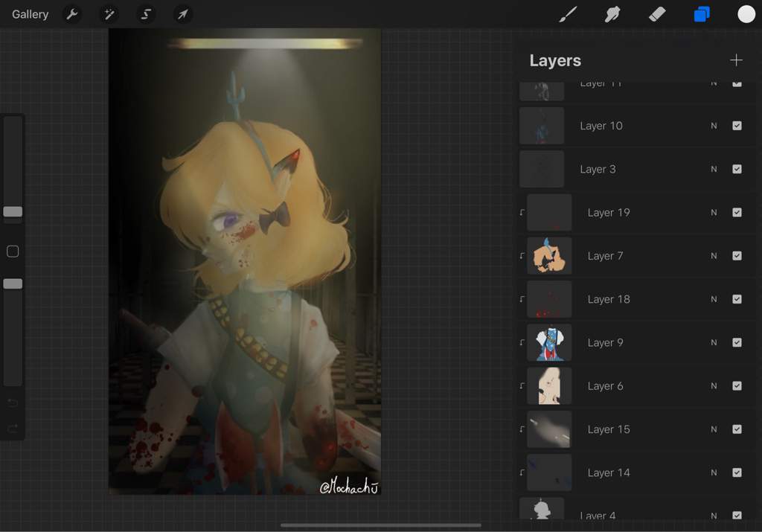This screenshot has width=762, height=532.
Task: Open blend mode N for Layer 14
Action: point(714,472)
